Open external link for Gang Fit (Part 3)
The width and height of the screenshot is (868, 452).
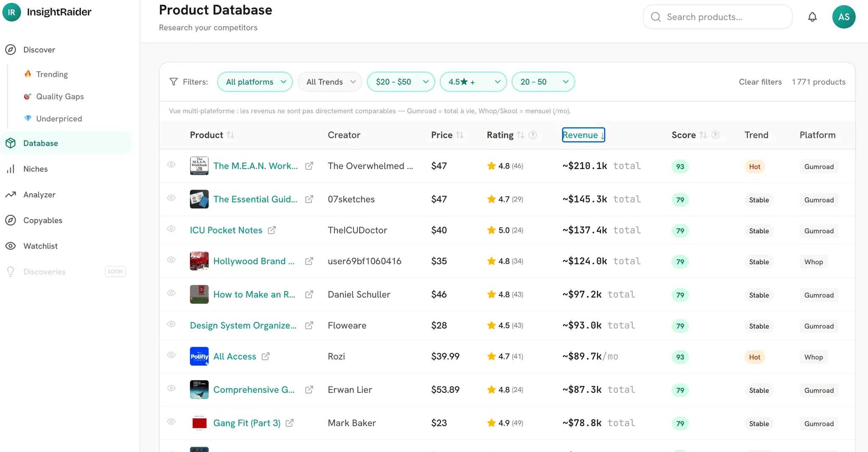[289, 423]
